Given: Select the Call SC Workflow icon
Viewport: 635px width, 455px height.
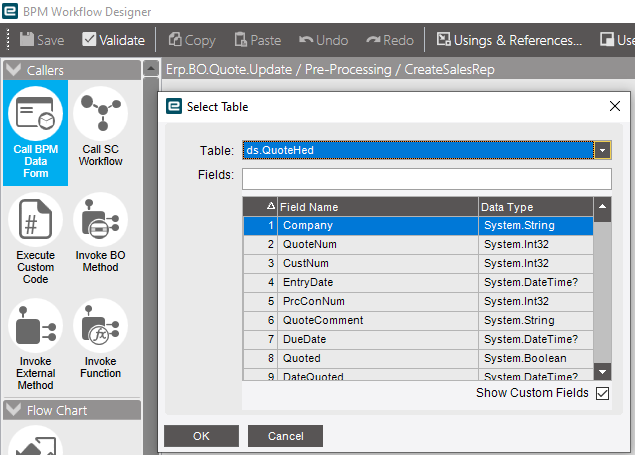Looking at the screenshot, I should click(x=100, y=114).
